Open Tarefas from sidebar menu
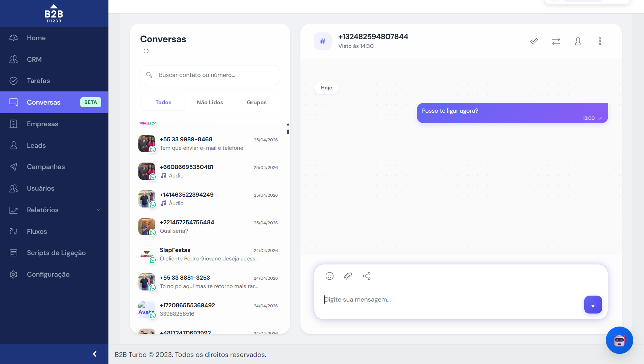Image resolution: width=644 pixels, height=364 pixels. pos(54,81)
